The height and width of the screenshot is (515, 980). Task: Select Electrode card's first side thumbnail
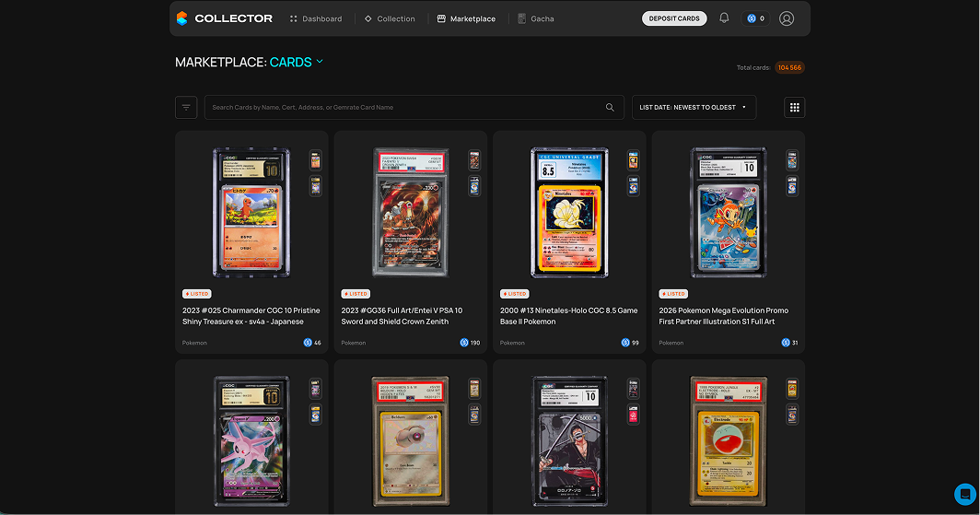(x=792, y=389)
